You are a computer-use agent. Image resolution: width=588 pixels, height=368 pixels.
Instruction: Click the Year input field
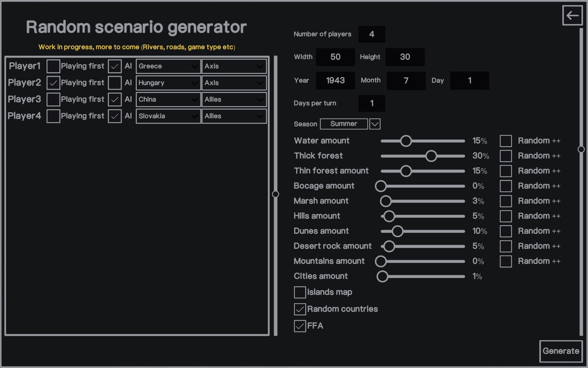pos(335,81)
